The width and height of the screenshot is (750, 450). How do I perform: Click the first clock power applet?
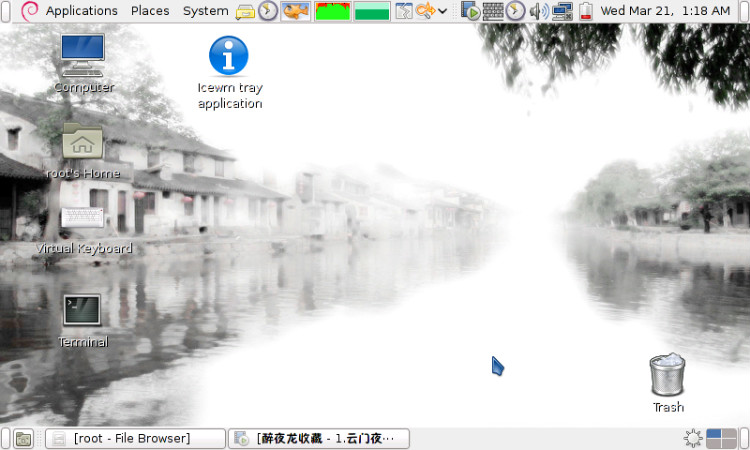pos(268,11)
